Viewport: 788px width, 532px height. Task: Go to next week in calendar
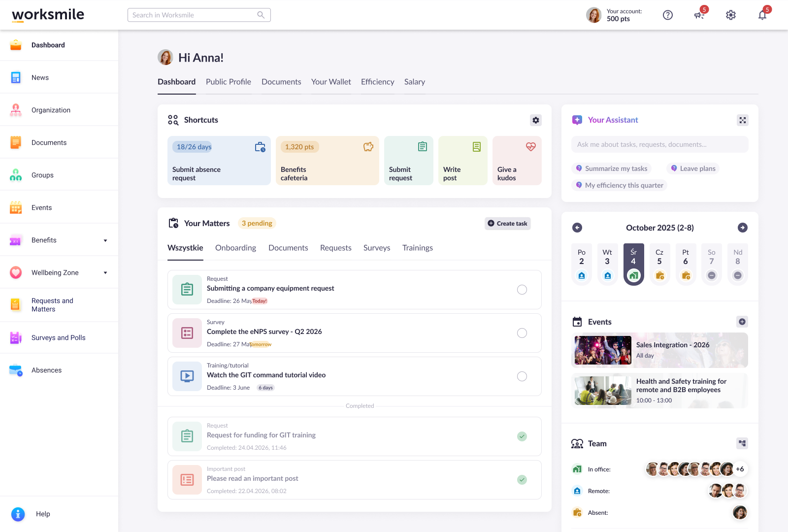tap(743, 228)
